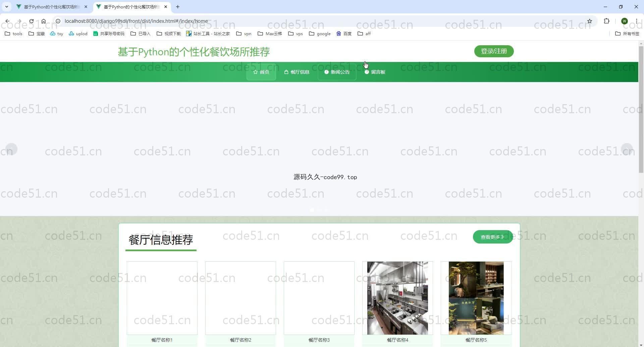
Task: Open the browser extensions puzzle icon
Action: 606,21
